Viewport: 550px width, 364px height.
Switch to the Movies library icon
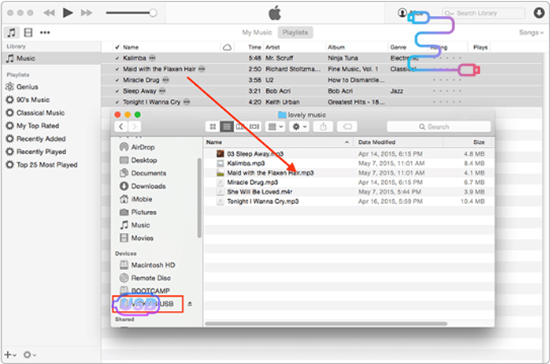click(28, 33)
